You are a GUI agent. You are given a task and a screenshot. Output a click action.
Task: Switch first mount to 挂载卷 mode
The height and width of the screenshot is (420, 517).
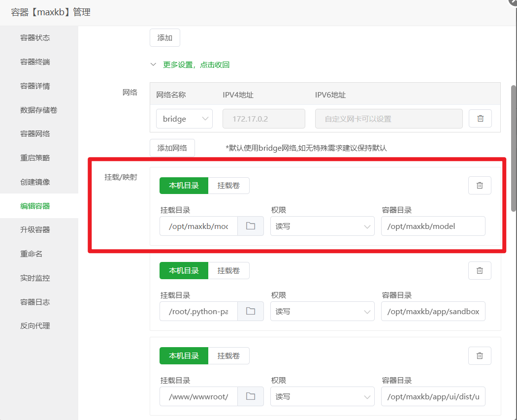click(x=229, y=185)
